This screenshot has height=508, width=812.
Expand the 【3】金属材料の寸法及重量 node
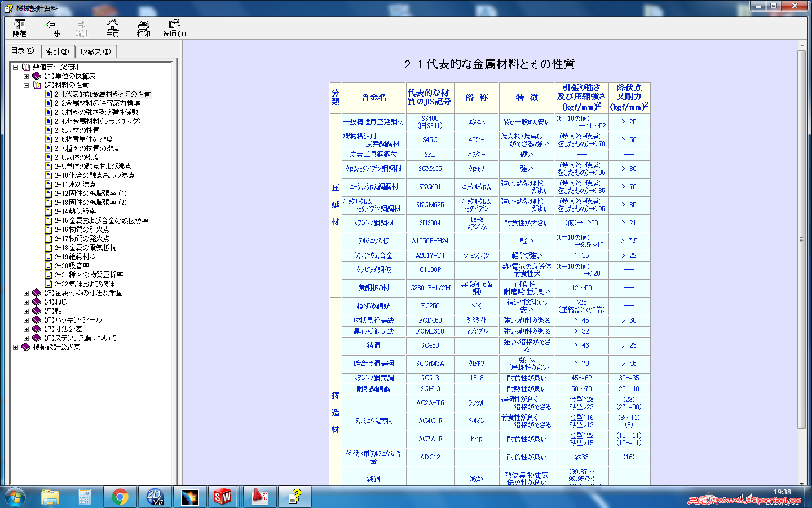click(x=26, y=293)
